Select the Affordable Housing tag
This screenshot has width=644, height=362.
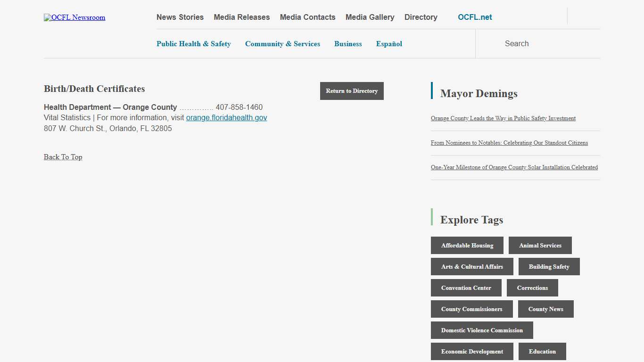467,246
